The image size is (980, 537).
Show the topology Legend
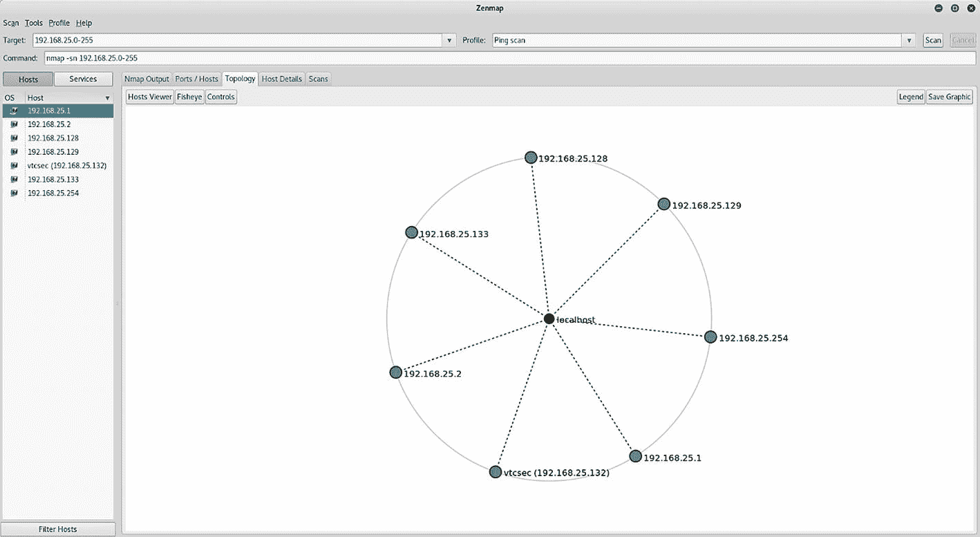[x=911, y=97]
